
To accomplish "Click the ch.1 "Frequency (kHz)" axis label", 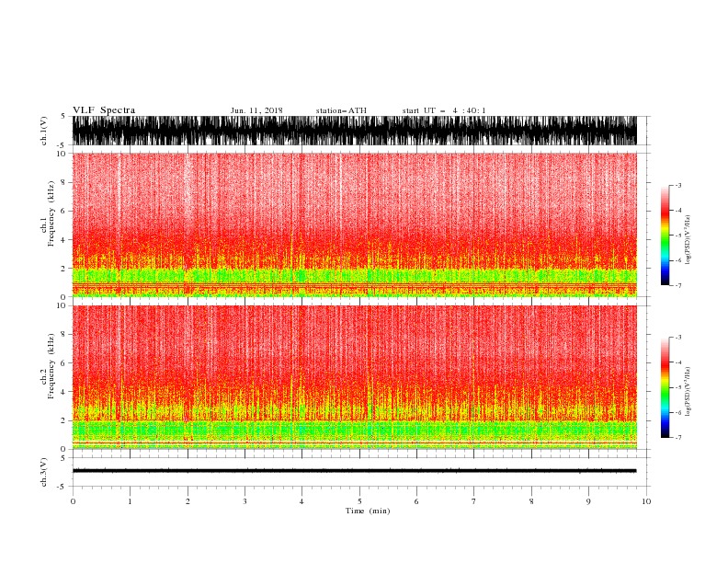I will tap(51, 213).
